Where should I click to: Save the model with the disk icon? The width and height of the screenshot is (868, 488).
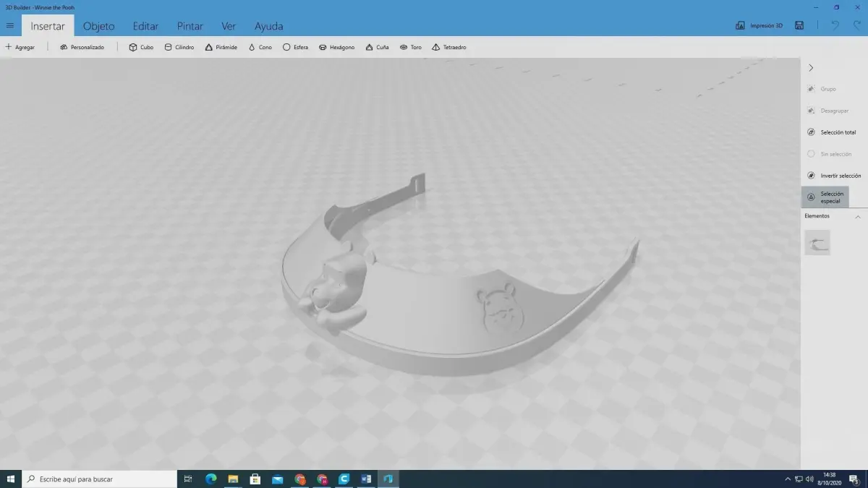799,25
